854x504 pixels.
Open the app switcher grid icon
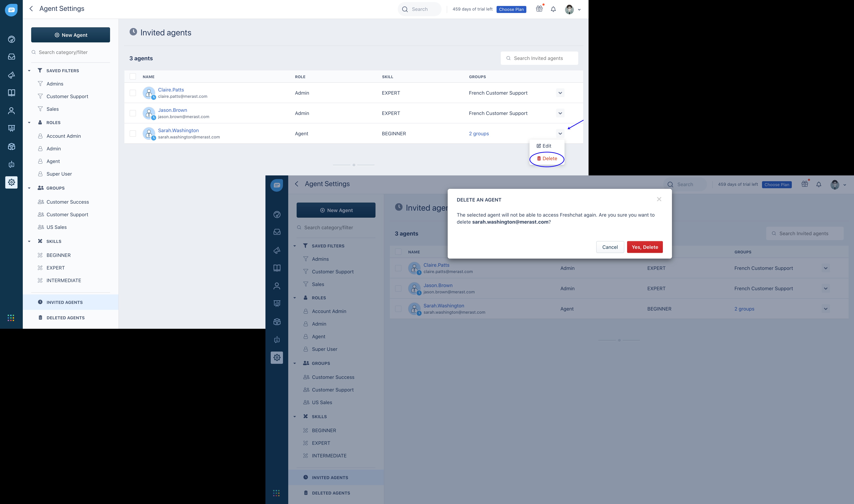(11, 318)
